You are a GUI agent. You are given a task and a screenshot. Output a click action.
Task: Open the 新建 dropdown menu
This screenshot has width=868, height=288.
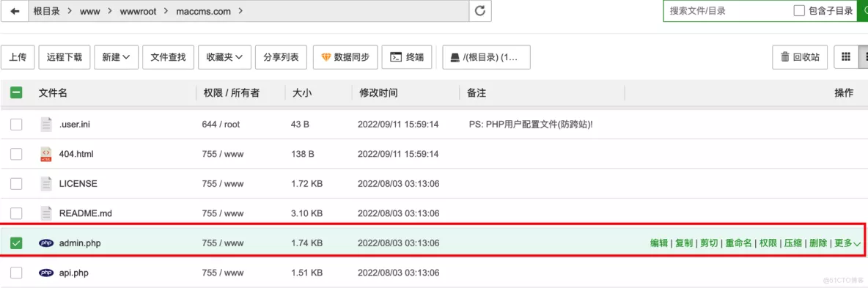click(x=117, y=57)
